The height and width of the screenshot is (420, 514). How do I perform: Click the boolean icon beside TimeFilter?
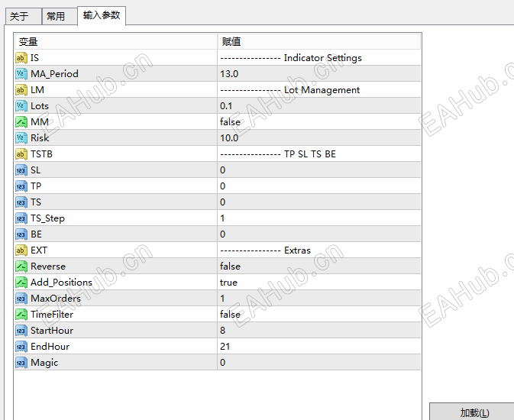[21, 315]
